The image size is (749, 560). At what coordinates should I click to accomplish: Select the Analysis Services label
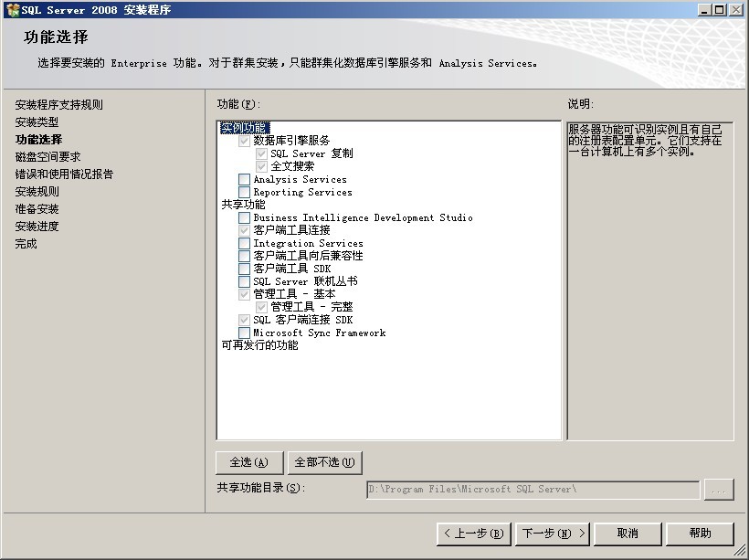point(300,180)
